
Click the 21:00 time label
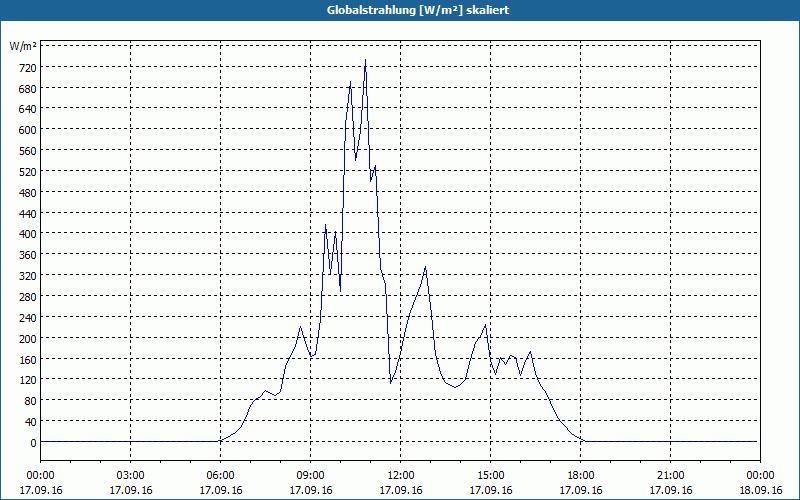tap(670, 476)
